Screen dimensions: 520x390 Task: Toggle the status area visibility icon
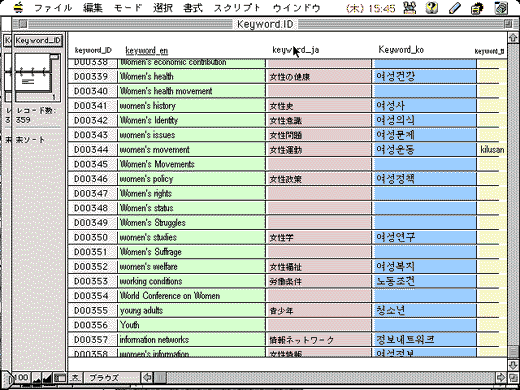tap(60, 378)
